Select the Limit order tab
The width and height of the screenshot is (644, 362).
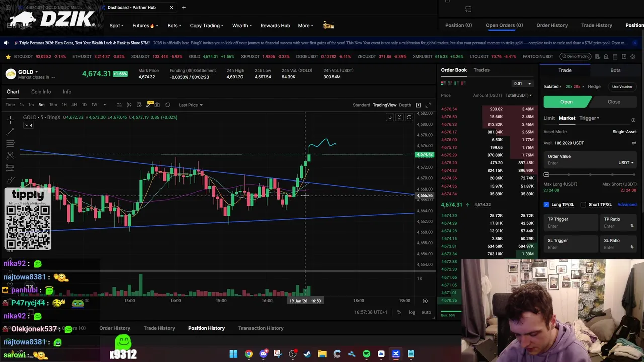click(549, 118)
